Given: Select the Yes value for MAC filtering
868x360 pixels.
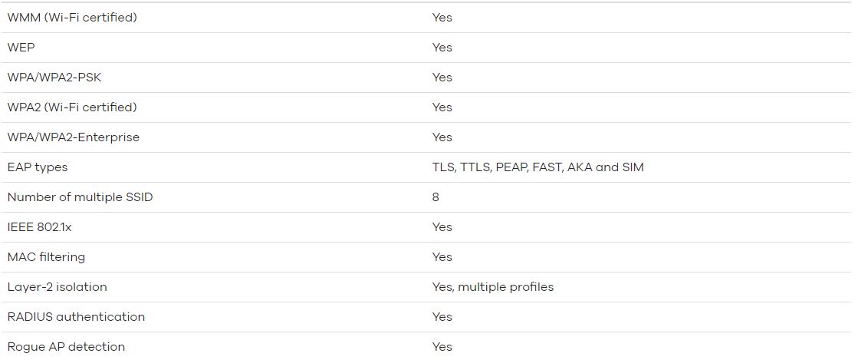Looking at the screenshot, I should 442,257.
